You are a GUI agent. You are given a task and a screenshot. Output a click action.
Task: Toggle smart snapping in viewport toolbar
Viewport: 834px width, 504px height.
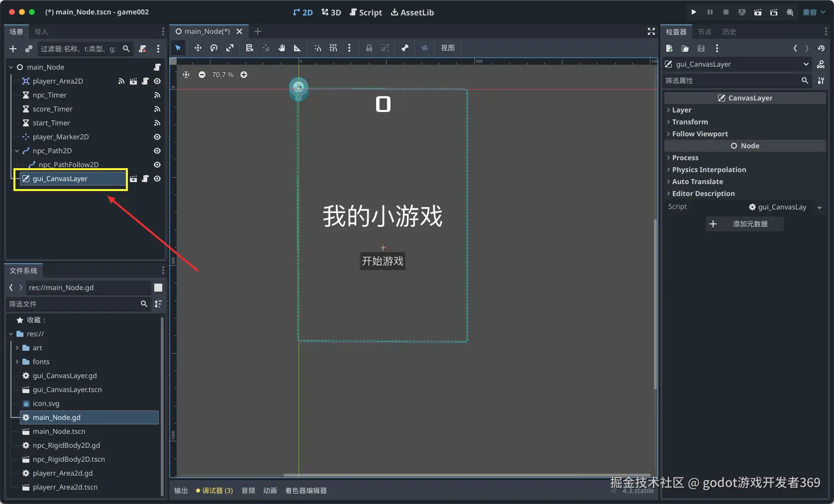click(x=317, y=48)
